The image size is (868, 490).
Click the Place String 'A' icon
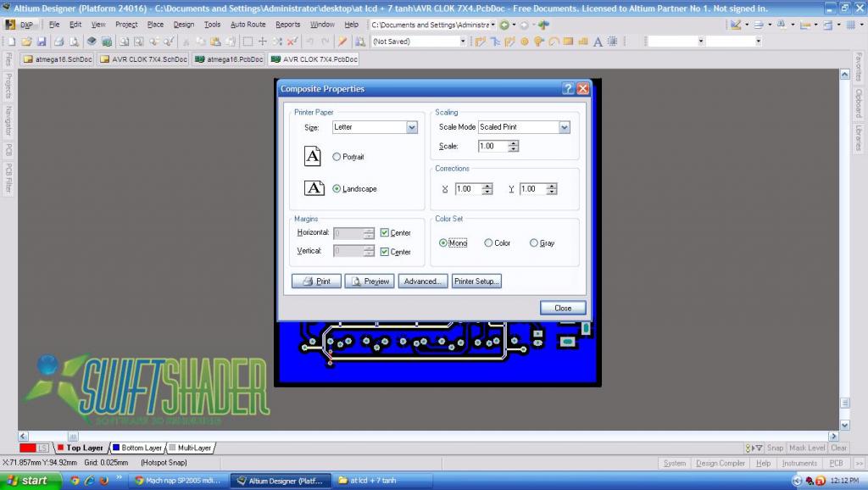coord(598,42)
